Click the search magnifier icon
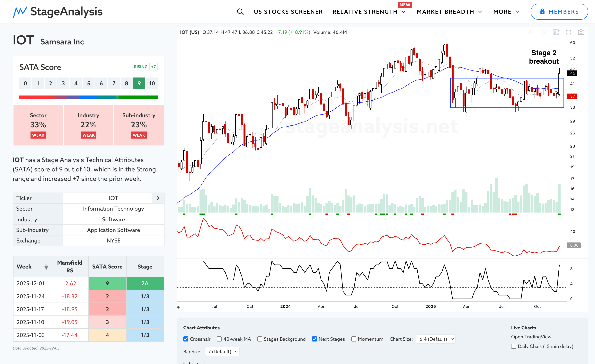Viewport: 595px width, 364px height. (x=240, y=12)
